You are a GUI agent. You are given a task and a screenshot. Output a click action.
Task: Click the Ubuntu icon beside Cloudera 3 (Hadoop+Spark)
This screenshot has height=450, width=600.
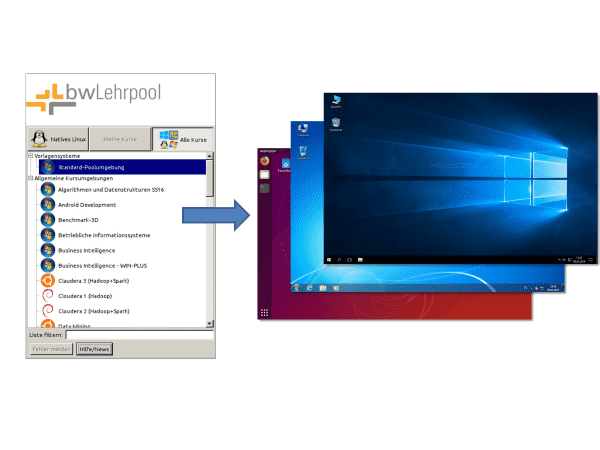[47, 280]
